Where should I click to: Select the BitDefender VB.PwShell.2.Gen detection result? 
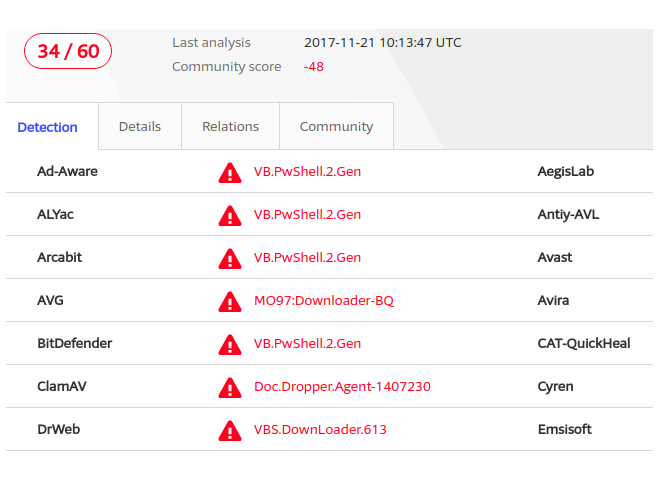(307, 343)
